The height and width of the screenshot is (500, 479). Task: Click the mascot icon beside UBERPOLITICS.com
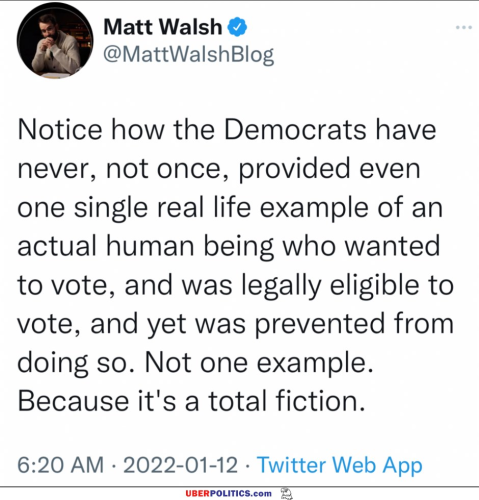(x=286, y=494)
